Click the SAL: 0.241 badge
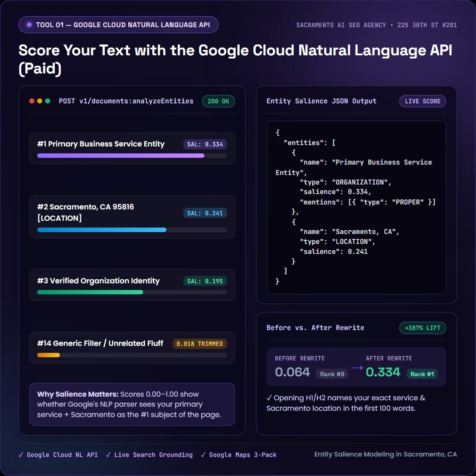Viewport: 476px width, 476px height. tap(205, 213)
